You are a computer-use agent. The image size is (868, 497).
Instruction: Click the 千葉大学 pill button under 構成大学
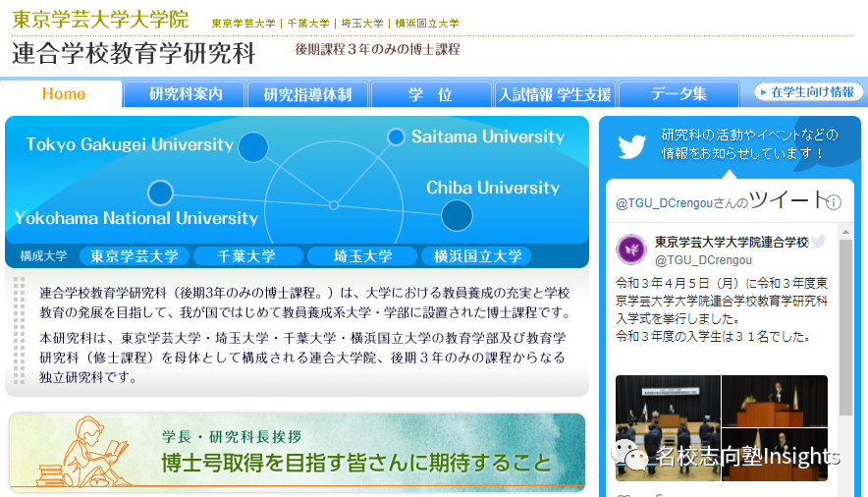pyautogui.click(x=246, y=255)
